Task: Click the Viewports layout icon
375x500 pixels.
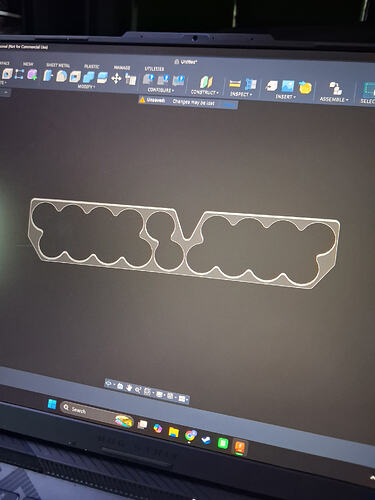Action: (181, 398)
